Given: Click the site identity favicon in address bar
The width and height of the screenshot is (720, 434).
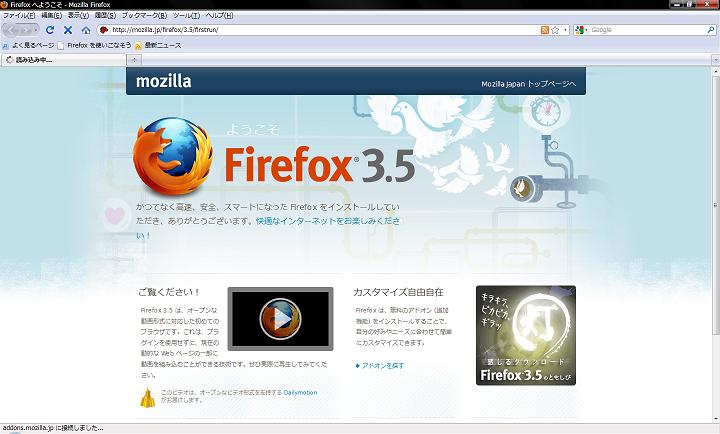Looking at the screenshot, I should point(104,30).
